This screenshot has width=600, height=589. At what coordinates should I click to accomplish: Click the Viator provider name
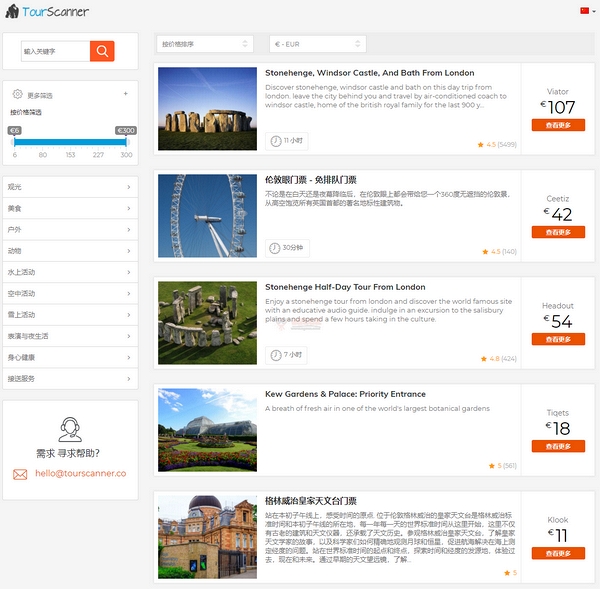pos(558,91)
